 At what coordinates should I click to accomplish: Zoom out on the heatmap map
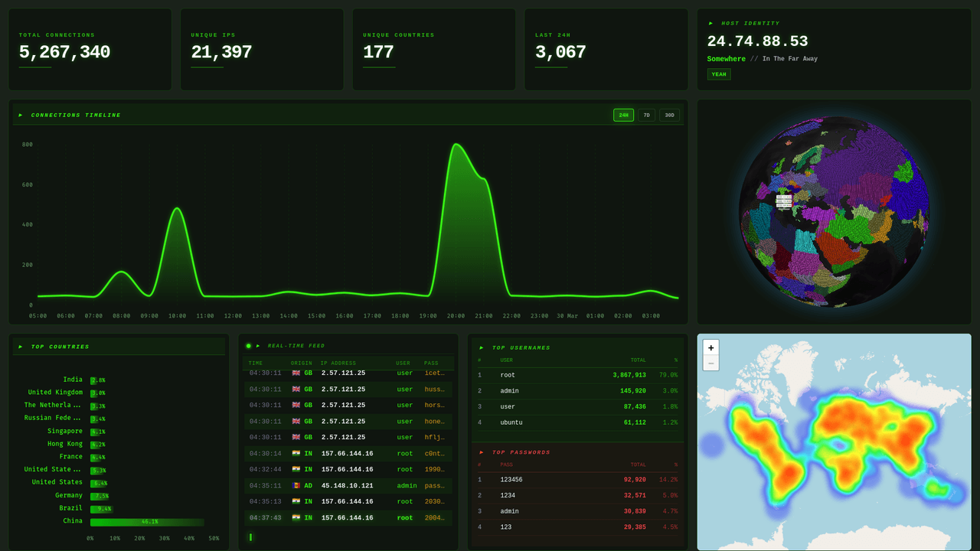click(x=710, y=363)
